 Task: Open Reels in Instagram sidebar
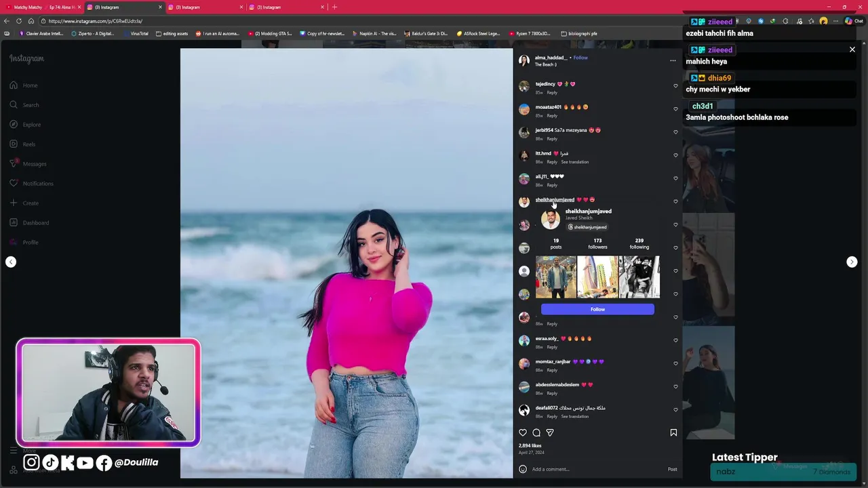[23, 144]
